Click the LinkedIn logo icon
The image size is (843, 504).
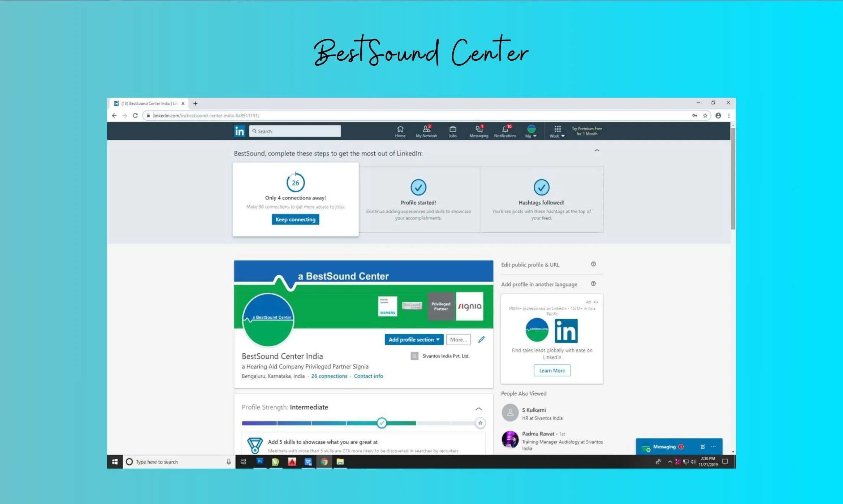[239, 131]
